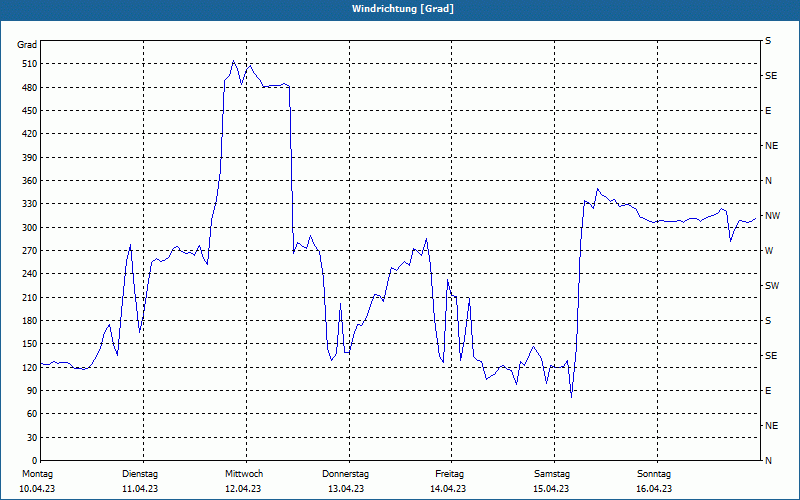Select the y-axis value 450
The image size is (800, 500).
pyautogui.click(x=30, y=111)
